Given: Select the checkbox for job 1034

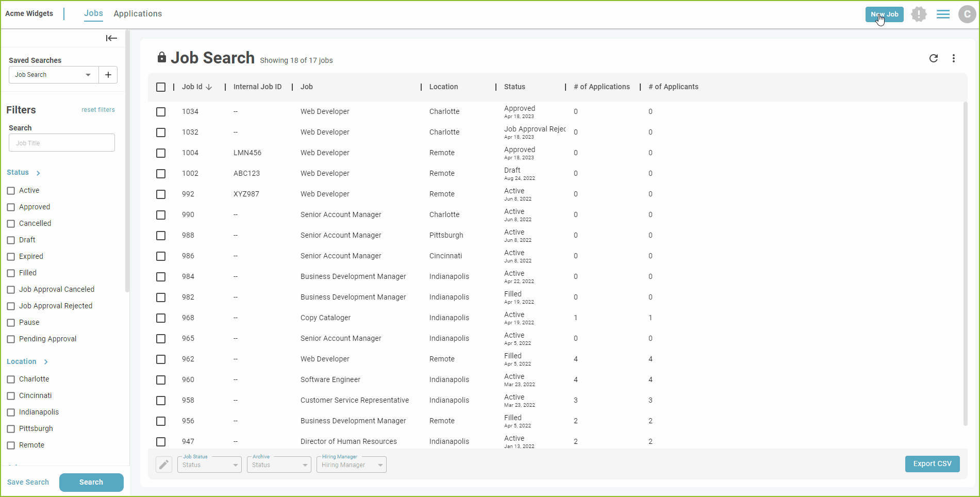Looking at the screenshot, I should [161, 112].
